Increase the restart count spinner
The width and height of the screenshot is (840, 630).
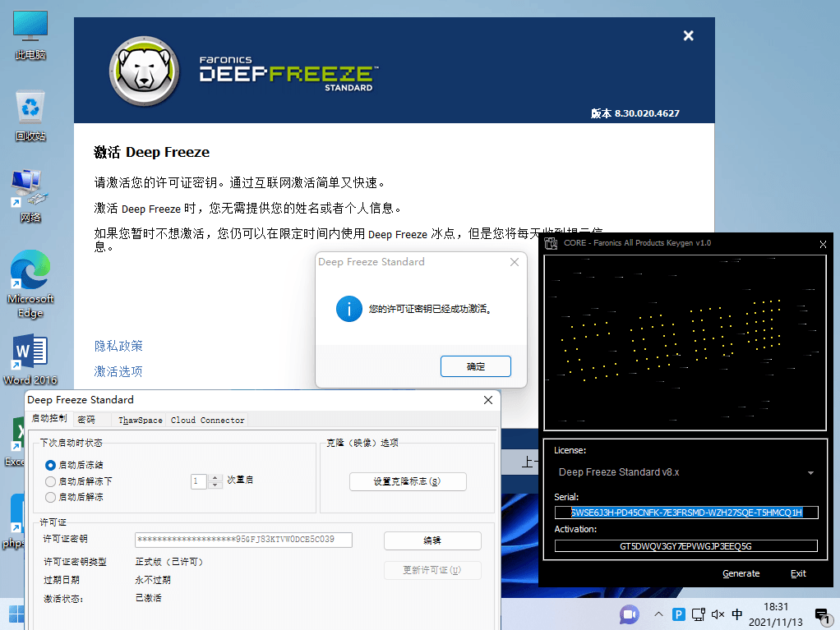[x=215, y=477]
